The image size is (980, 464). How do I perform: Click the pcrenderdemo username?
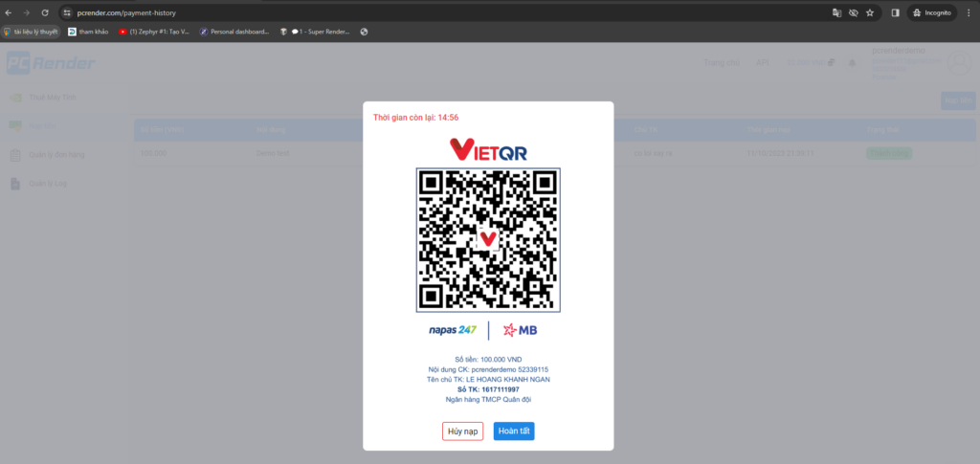coord(898,51)
